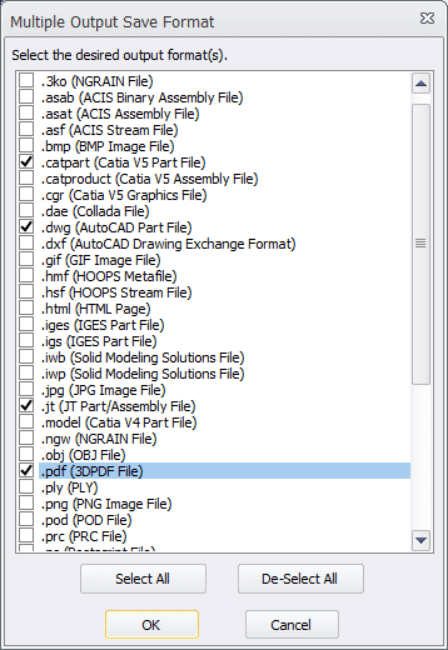Enable the .asab ACIS Binary Assembly checkbox
The width and height of the screenshot is (448, 650).
pos(27,97)
